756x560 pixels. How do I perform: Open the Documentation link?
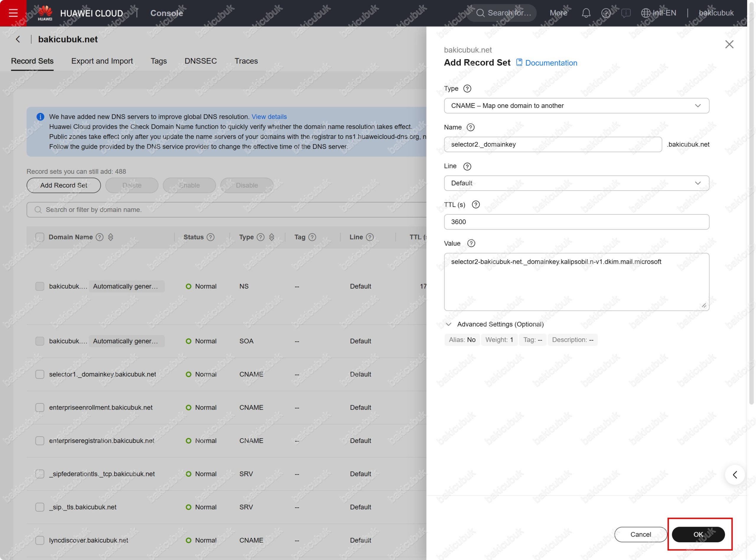click(x=550, y=63)
